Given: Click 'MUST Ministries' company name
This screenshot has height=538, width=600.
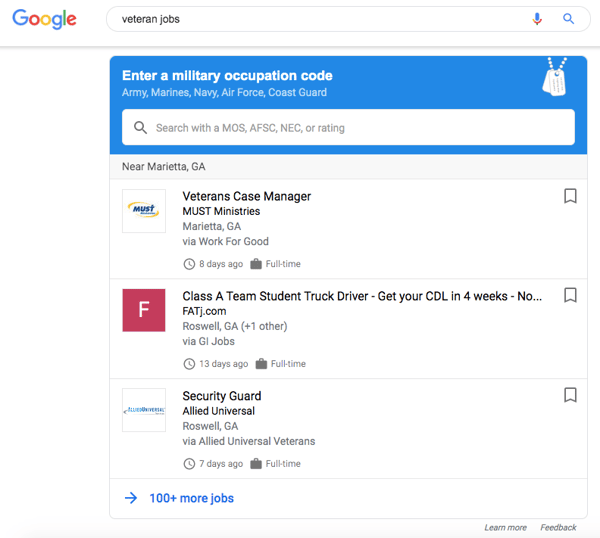Looking at the screenshot, I should coord(221,211).
